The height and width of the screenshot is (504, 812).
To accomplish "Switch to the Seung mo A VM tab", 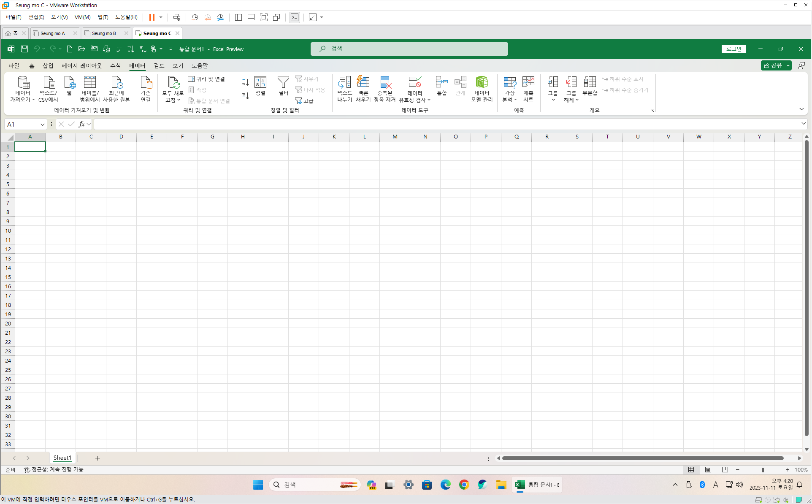I will pos(53,33).
